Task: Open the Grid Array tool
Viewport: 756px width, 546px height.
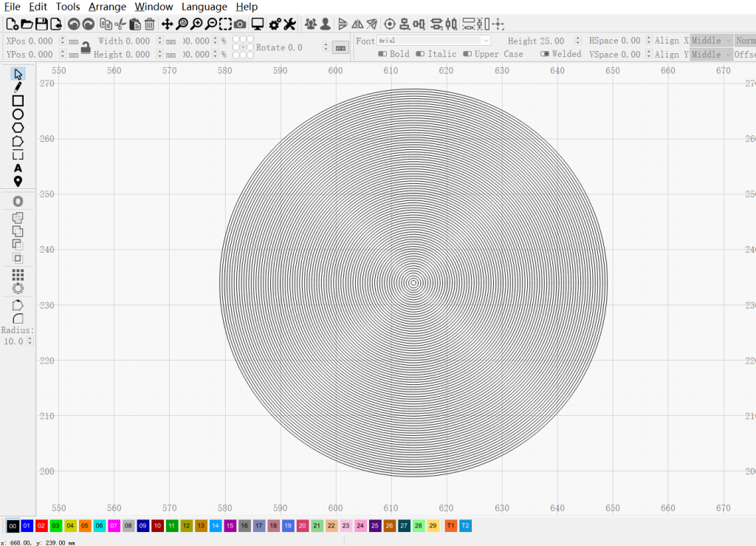Action: coord(18,275)
